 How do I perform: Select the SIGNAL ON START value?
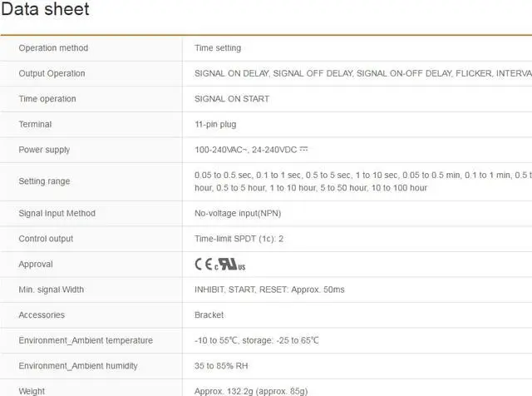pyautogui.click(x=232, y=99)
